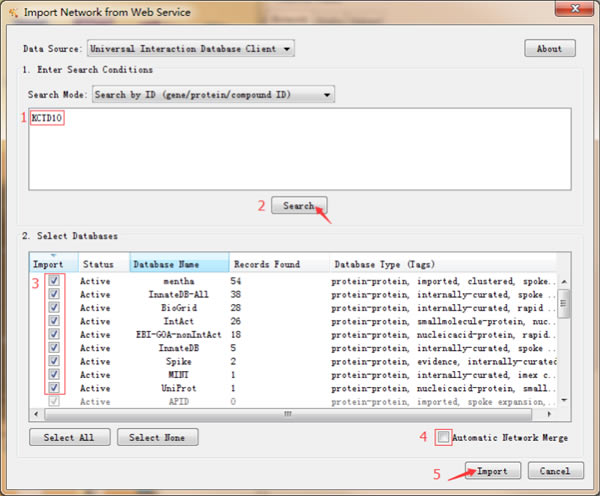Click the Status column header

tap(99, 265)
